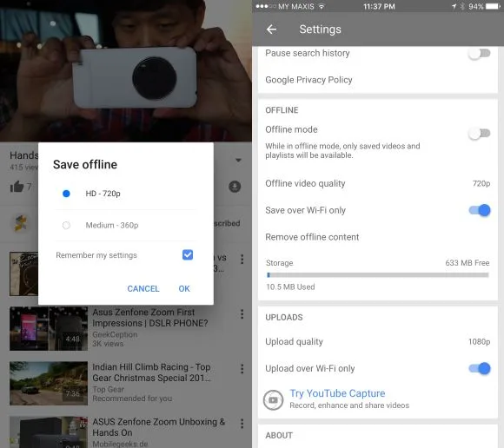
Task: Tap the MY MAXIS carrier label
Action: click(296, 6)
